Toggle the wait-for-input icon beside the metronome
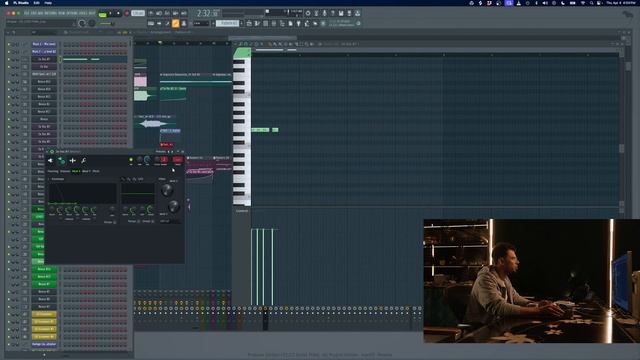Viewport: 640px width, 360px height. pos(159,13)
